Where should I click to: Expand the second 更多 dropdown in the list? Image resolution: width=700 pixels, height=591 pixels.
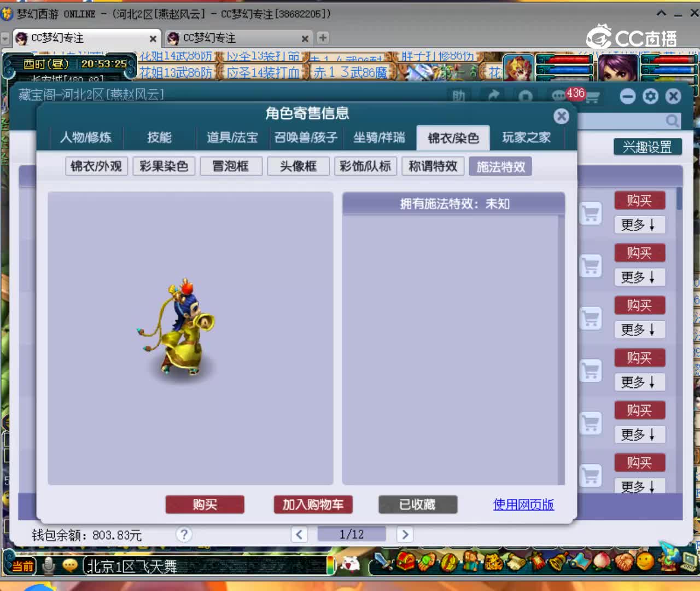coord(639,277)
